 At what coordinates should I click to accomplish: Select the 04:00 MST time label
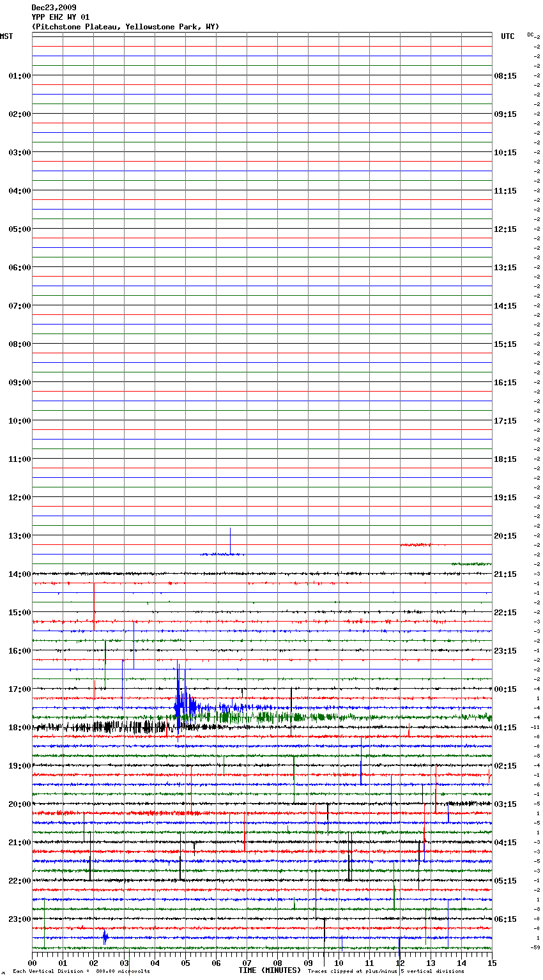tap(20, 191)
